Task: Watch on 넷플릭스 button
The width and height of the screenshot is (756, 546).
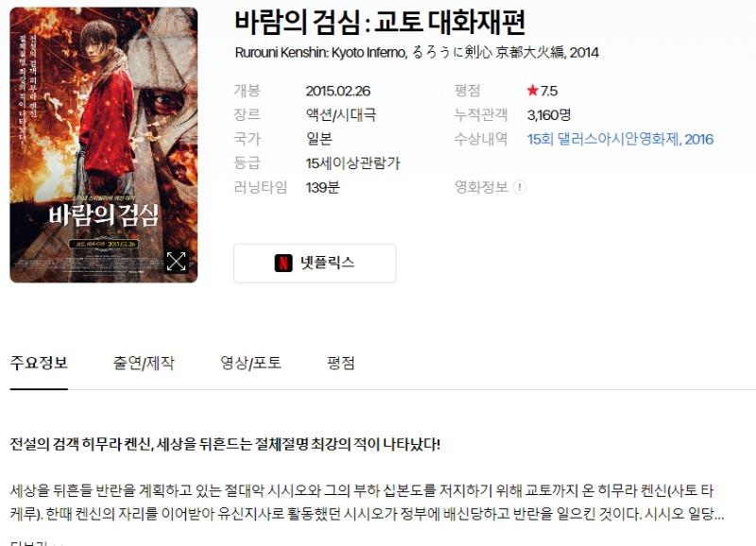Action: tap(315, 264)
